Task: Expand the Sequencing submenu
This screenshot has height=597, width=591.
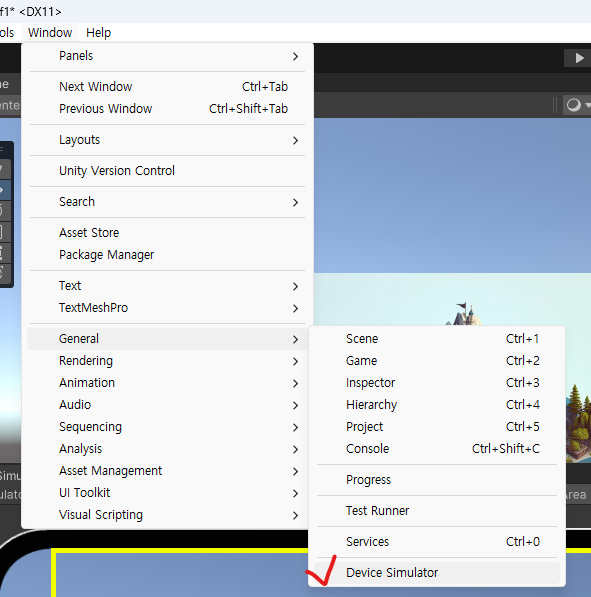Action: click(x=168, y=427)
